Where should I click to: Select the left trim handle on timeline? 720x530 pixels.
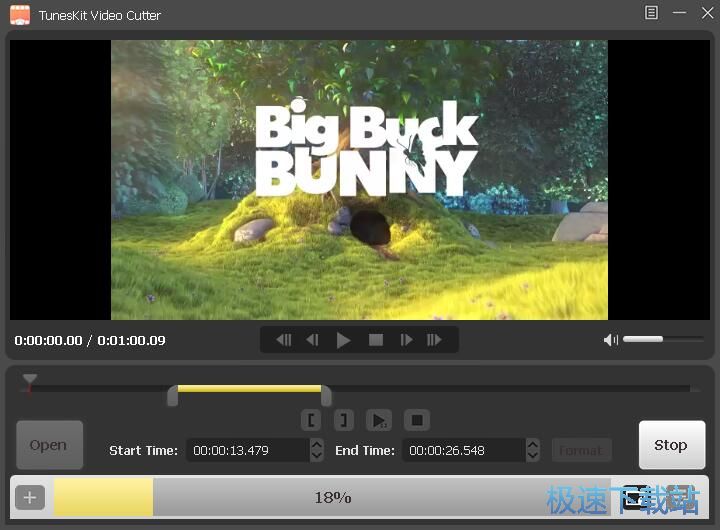pos(173,396)
